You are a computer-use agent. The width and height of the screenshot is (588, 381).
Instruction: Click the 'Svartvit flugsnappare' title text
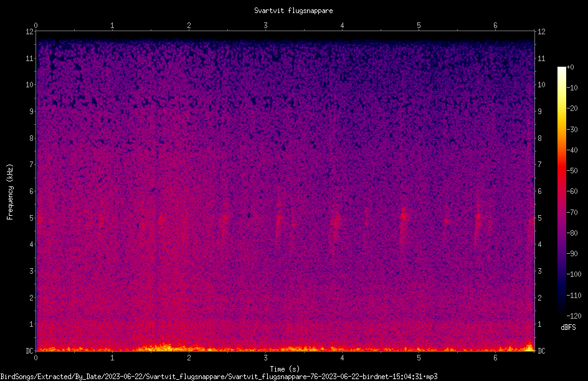click(x=293, y=11)
